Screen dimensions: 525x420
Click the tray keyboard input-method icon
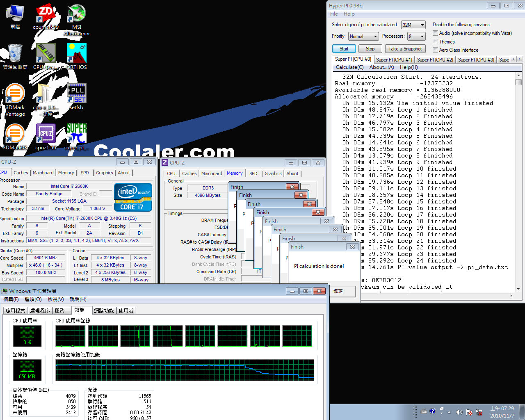[424, 412]
